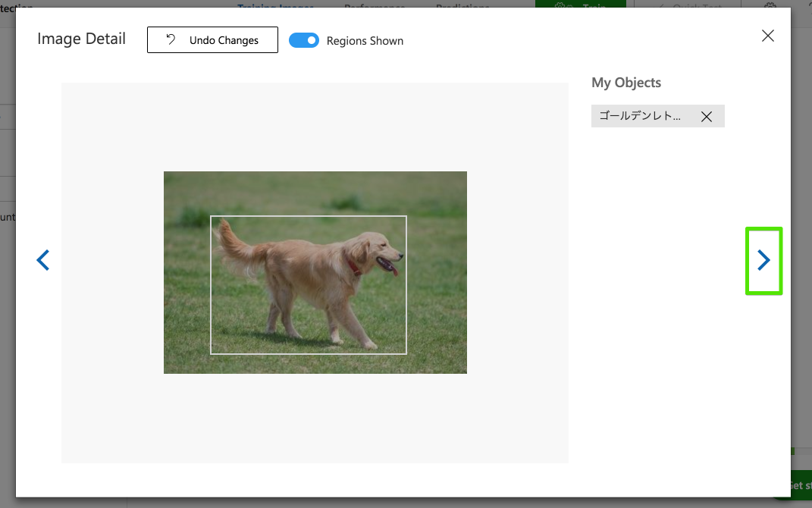Advance to the next image with the right chevron
Image resolution: width=812 pixels, height=508 pixels.
pos(763,260)
